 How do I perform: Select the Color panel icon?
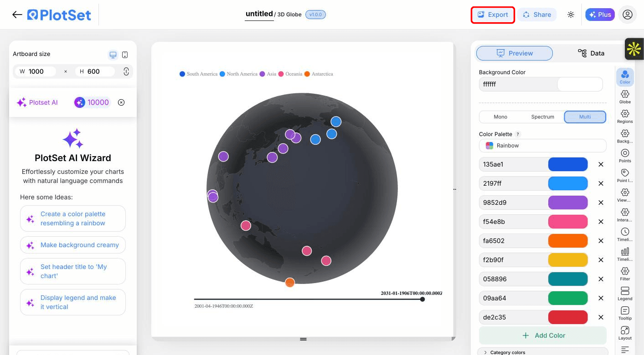point(625,76)
